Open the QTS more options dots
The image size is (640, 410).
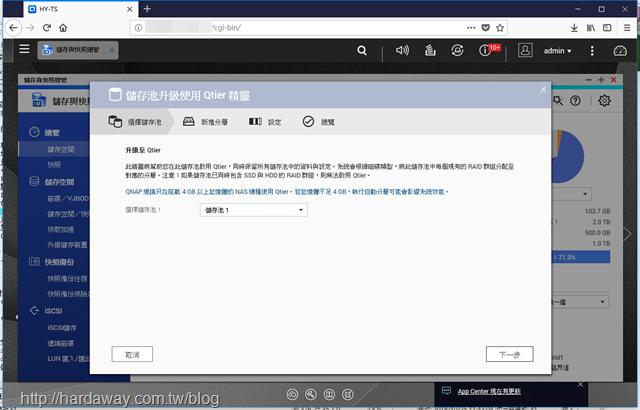592,51
